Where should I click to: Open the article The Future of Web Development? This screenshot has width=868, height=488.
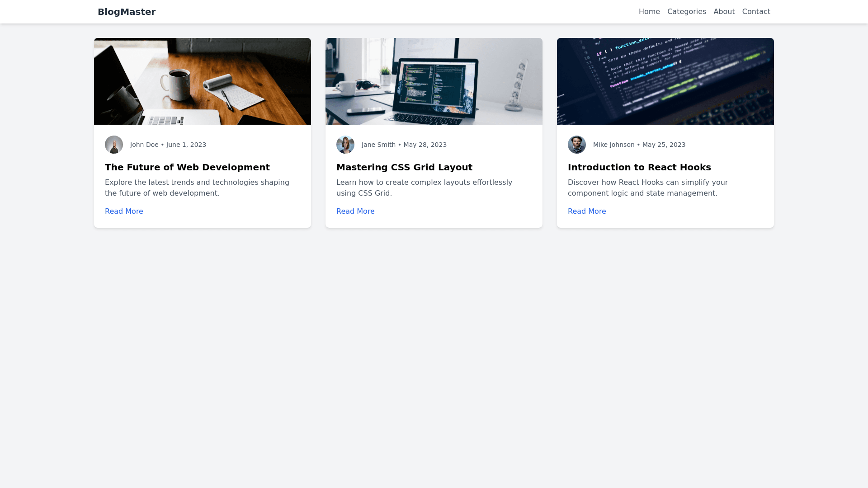(x=187, y=167)
